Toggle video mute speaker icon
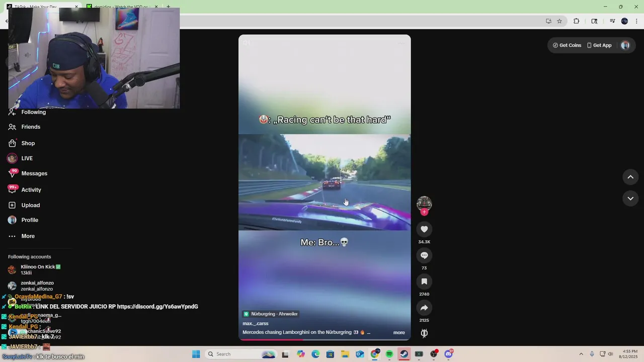Viewport: 644px width, 362px height. pos(247,43)
